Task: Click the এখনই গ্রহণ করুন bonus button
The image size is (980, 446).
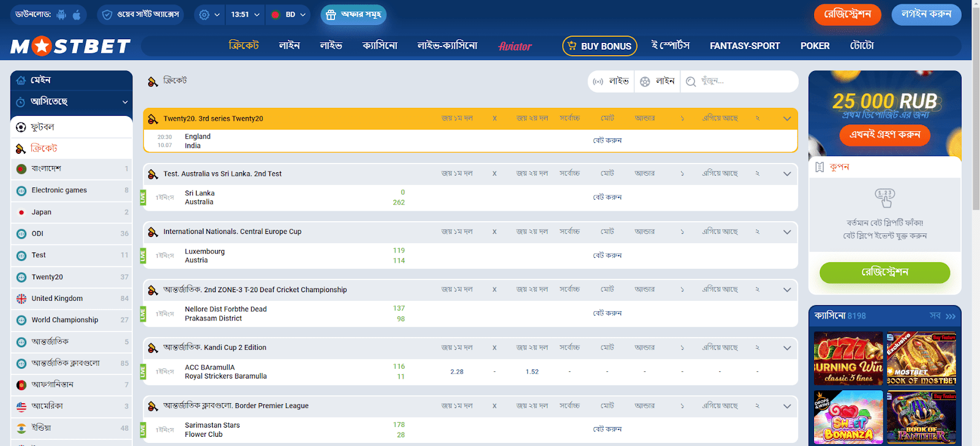Action: pyautogui.click(x=885, y=135)
